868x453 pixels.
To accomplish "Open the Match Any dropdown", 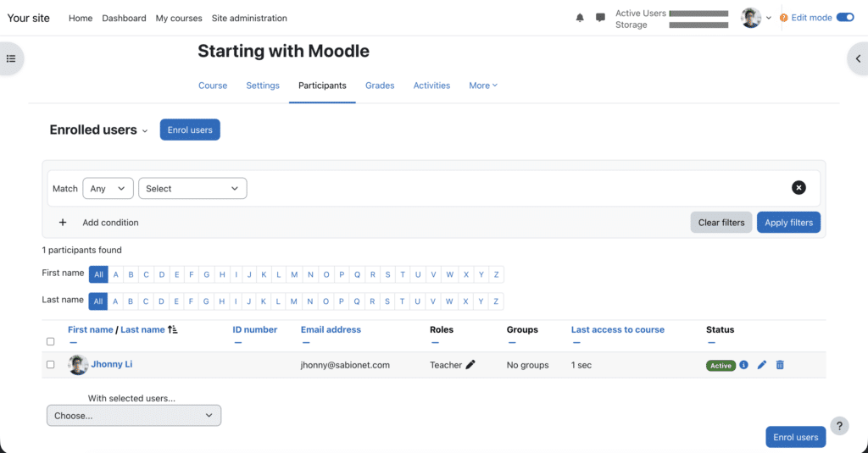I will tap(108, 188).
